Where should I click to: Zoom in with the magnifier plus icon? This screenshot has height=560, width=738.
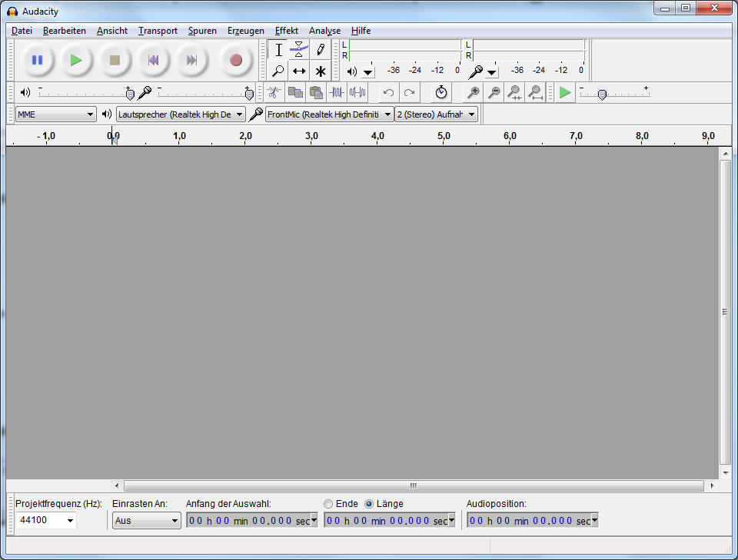[x=473, y=92]
